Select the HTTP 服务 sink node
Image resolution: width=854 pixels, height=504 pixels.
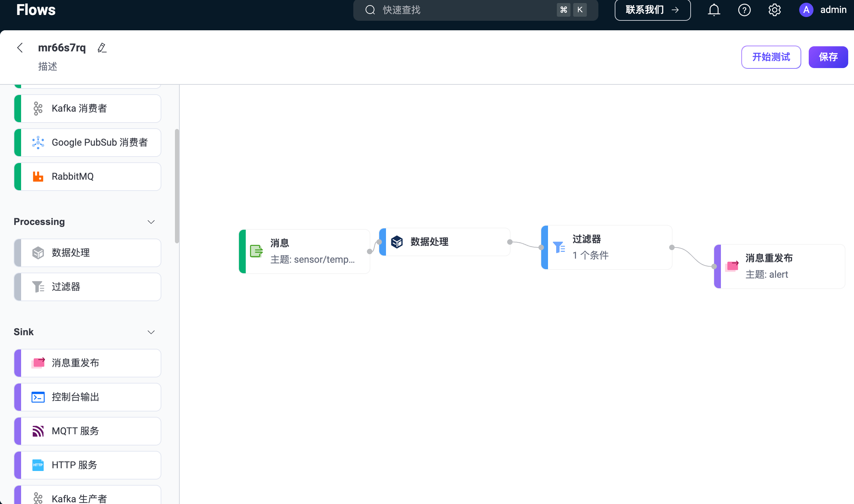[87, 465]
